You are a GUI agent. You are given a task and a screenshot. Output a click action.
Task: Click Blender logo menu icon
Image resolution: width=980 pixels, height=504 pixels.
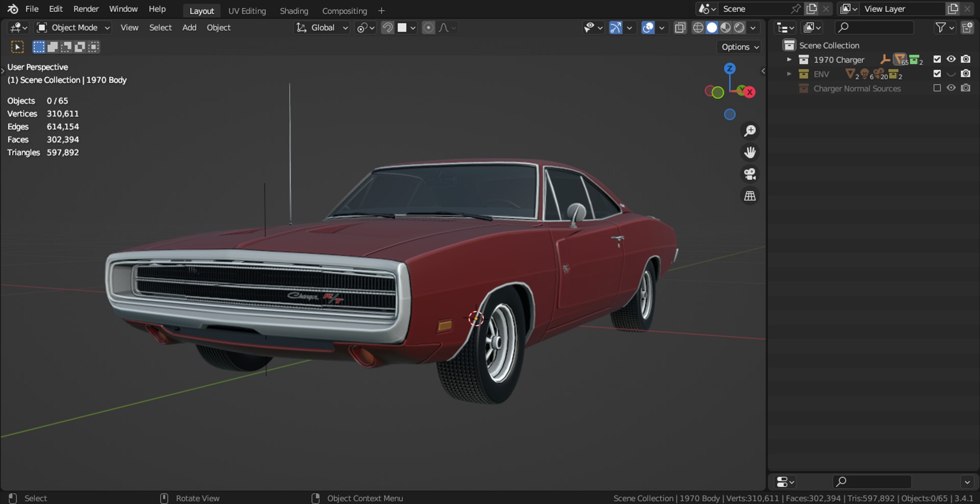[x=12, y=9]
